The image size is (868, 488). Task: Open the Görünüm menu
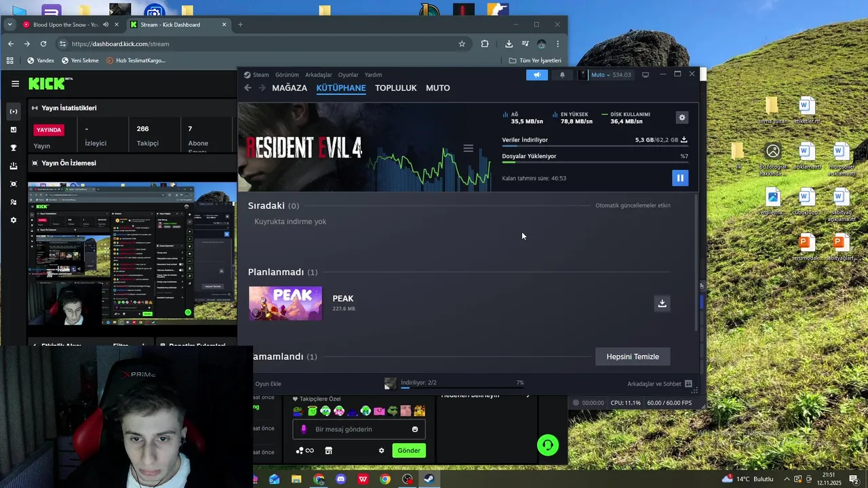pyautogui.click(x=287, y=75)
